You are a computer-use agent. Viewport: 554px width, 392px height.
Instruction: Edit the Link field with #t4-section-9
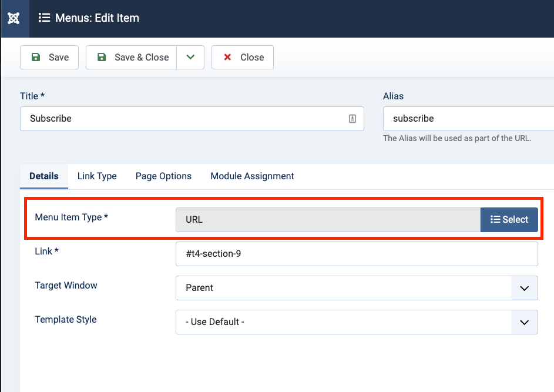click(x=357, y=254)
